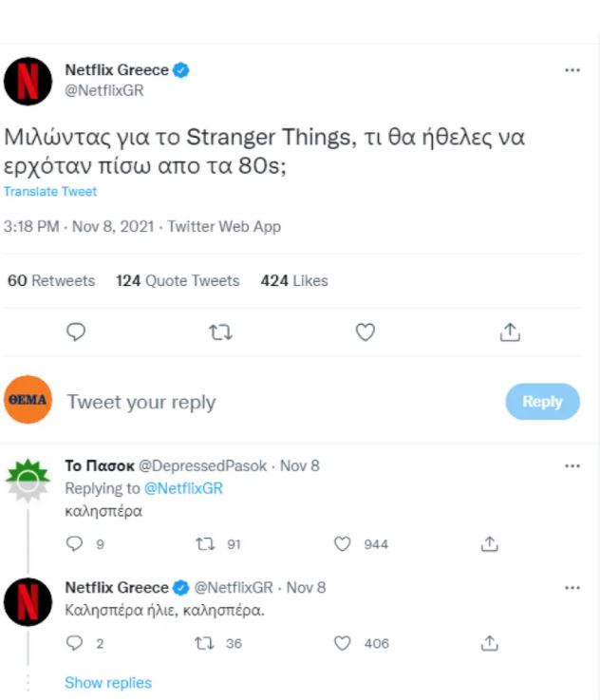Retweet the main Netflix Greece tweet
This screenshot has height=700, width=600.
pyautogui.click(x=221, y=331)
